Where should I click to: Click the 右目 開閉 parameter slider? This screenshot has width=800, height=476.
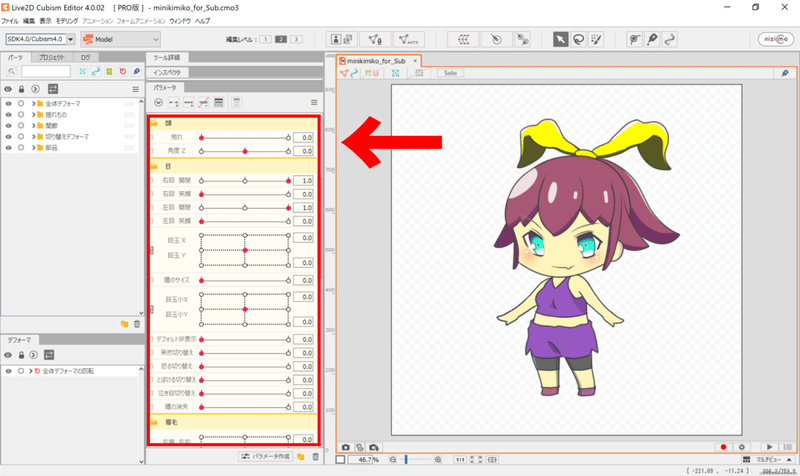click(245, 181)
